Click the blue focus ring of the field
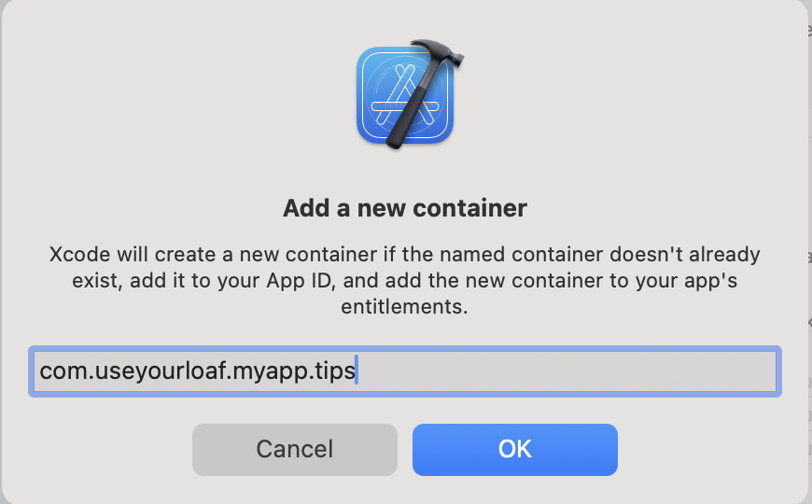 (x=405, y=348)
